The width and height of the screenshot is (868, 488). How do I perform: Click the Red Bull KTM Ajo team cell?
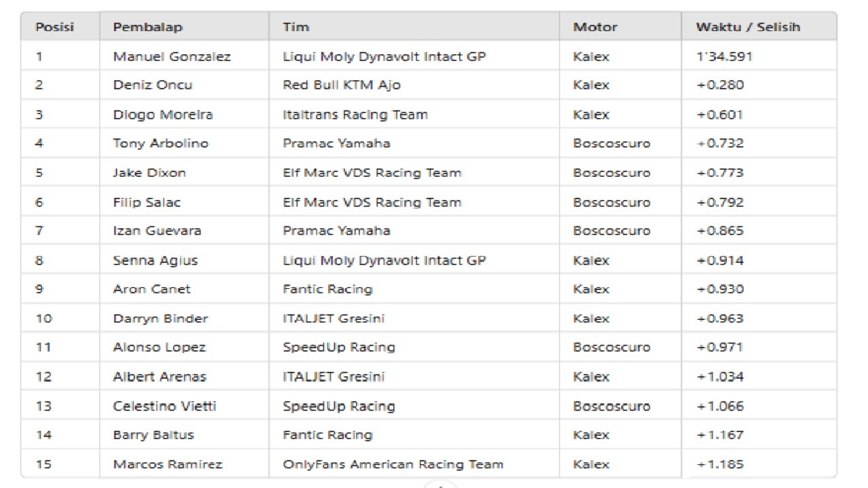(x=341, y=85)
